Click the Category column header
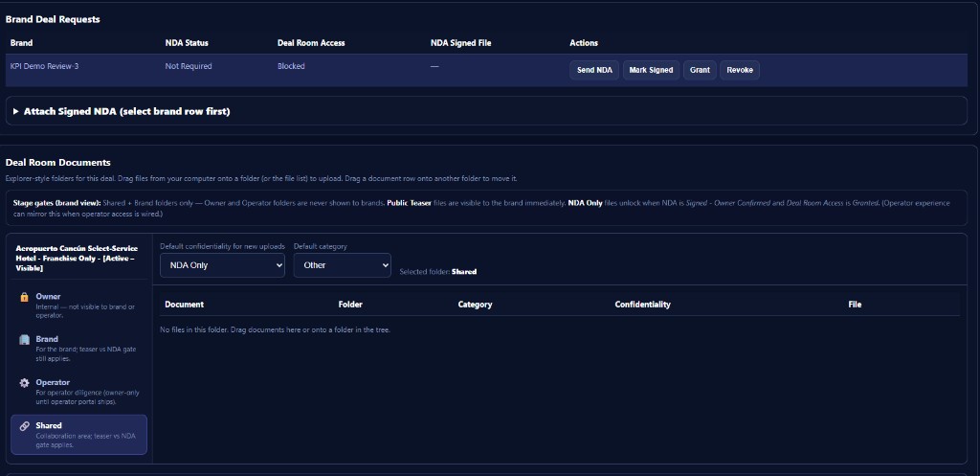Image resolution: width=980 pixels, height=476 pixels. pyautogui.click(x=475, y=305)
